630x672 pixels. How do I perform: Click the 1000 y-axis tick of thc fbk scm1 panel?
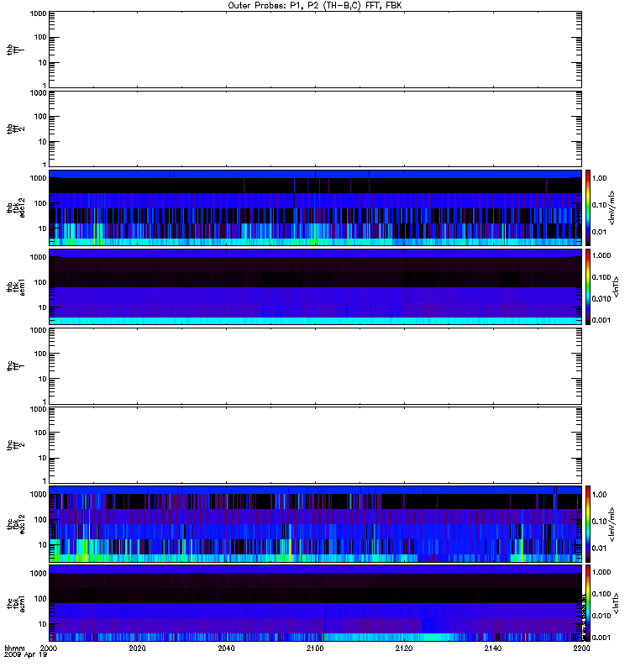38,574
